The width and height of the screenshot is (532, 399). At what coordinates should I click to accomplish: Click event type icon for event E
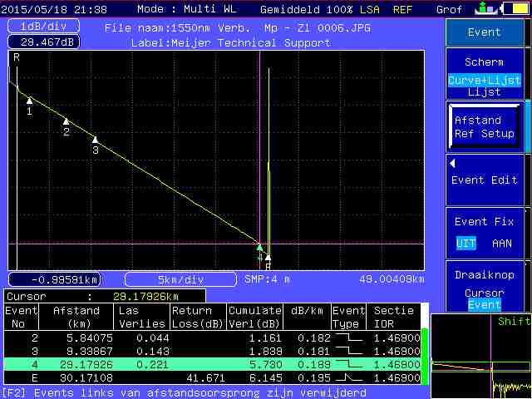click(347, 377)
